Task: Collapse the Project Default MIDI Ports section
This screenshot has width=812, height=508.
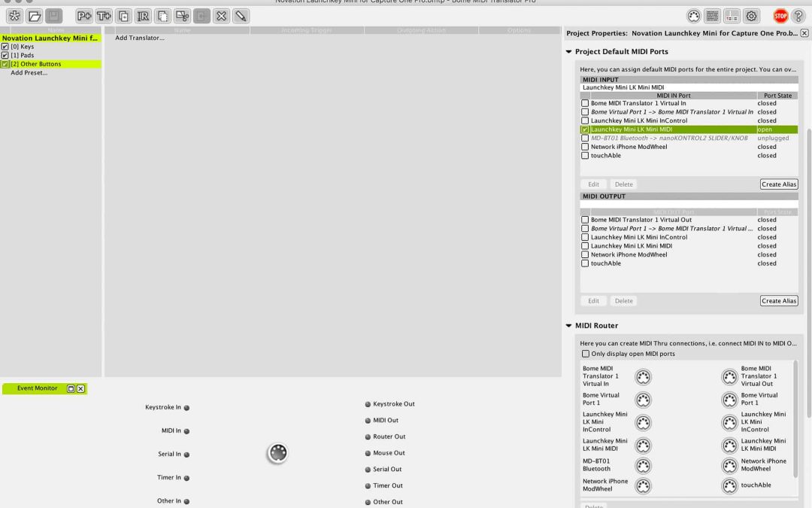Action: click(568, 52)
